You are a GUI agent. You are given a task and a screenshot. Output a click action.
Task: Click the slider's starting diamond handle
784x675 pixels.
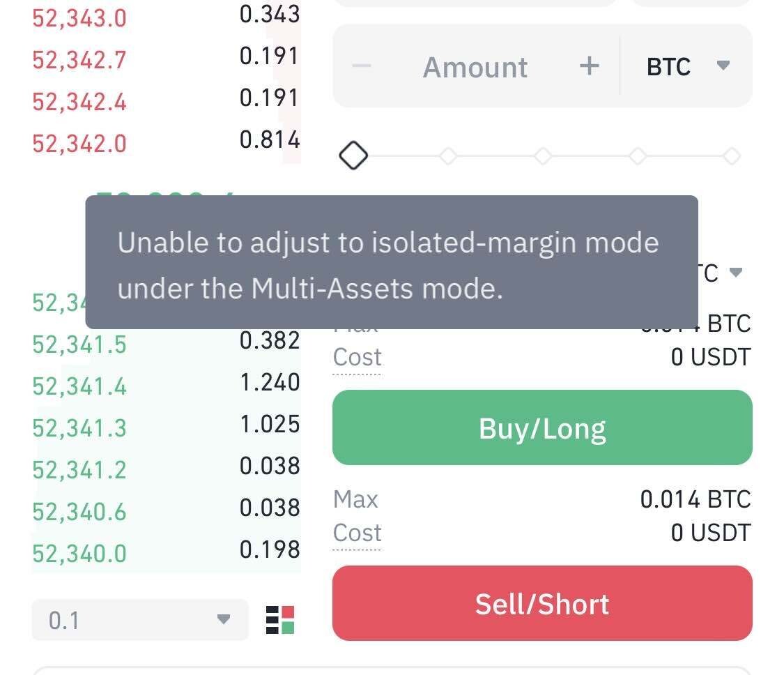click(x=353, y=156)
